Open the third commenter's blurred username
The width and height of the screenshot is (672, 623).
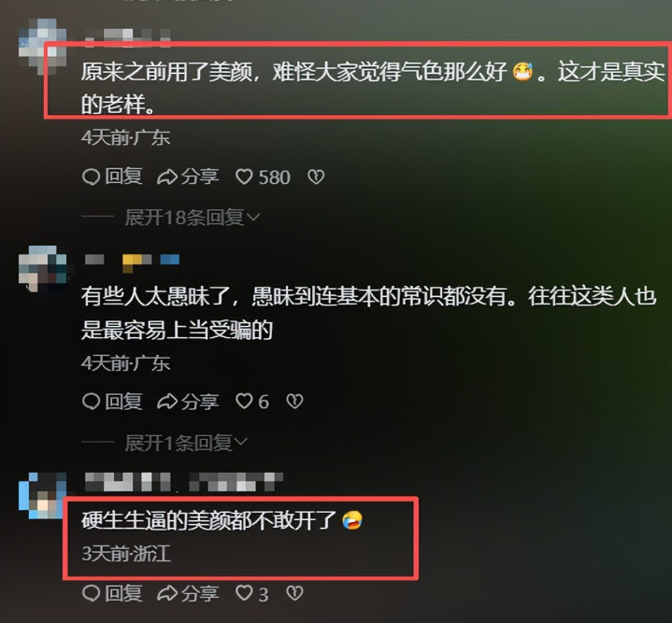tap(184, 482)
